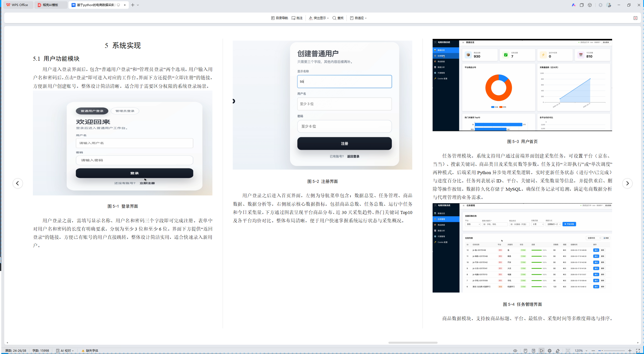Switch to outline view icon

point(533,350)
